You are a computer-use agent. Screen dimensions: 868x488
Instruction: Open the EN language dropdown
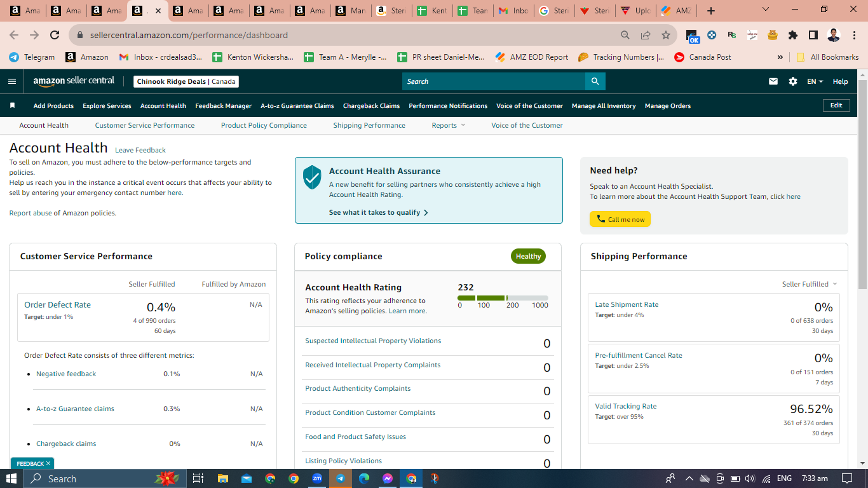[x=815, y=81]
